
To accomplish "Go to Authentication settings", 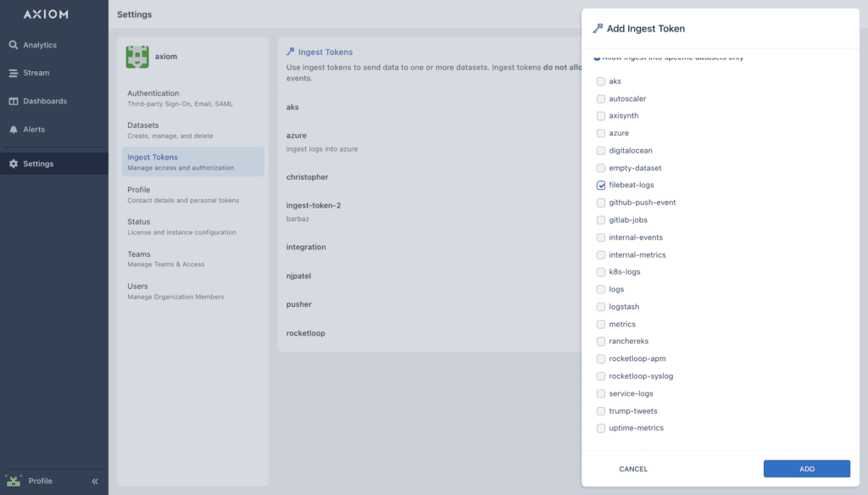I will tap(192, 98).
